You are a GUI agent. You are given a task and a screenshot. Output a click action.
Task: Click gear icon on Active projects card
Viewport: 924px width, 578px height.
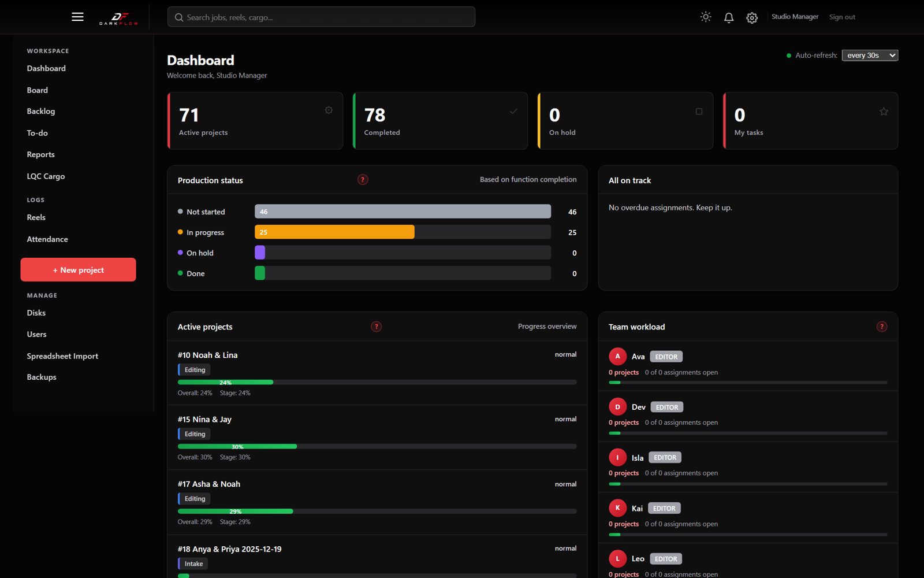coord(329,110)
